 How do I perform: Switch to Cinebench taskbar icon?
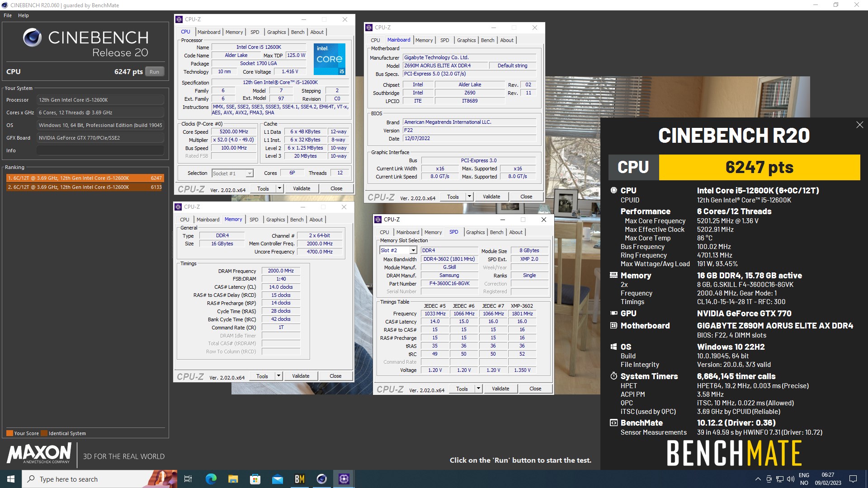(321, 479)
